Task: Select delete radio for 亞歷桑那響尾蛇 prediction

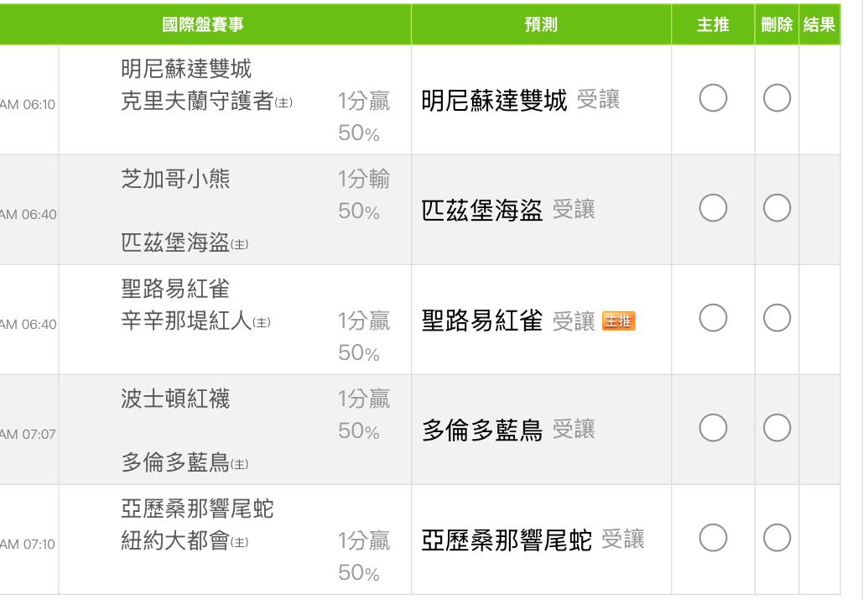Action: [777, 537]
